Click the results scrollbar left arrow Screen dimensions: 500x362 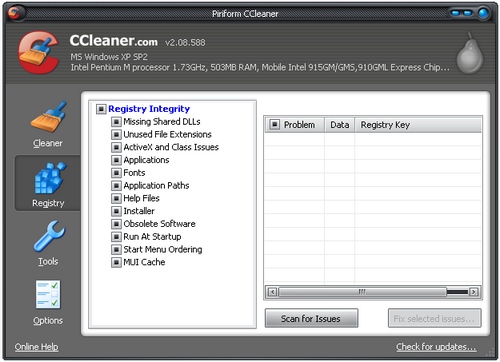[x=272, y=292]
